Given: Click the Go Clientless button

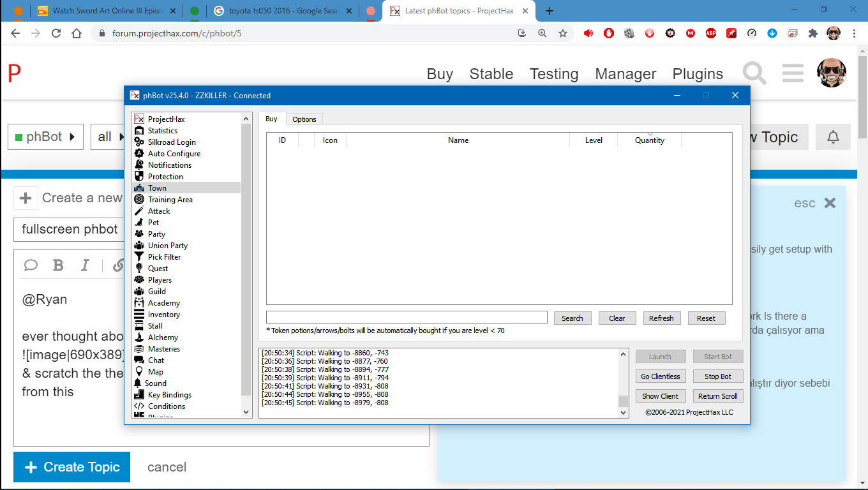Looking at the screenshot, I should coord(661,376).
